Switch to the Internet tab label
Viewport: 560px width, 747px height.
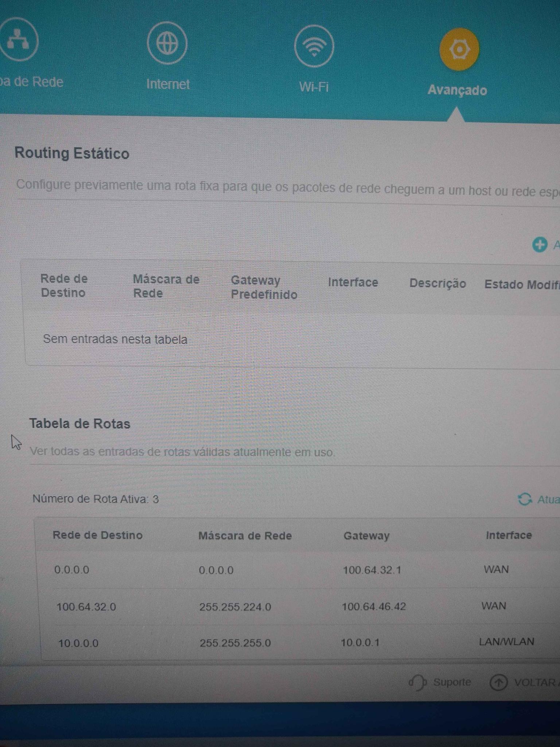[x=168, y=85]
